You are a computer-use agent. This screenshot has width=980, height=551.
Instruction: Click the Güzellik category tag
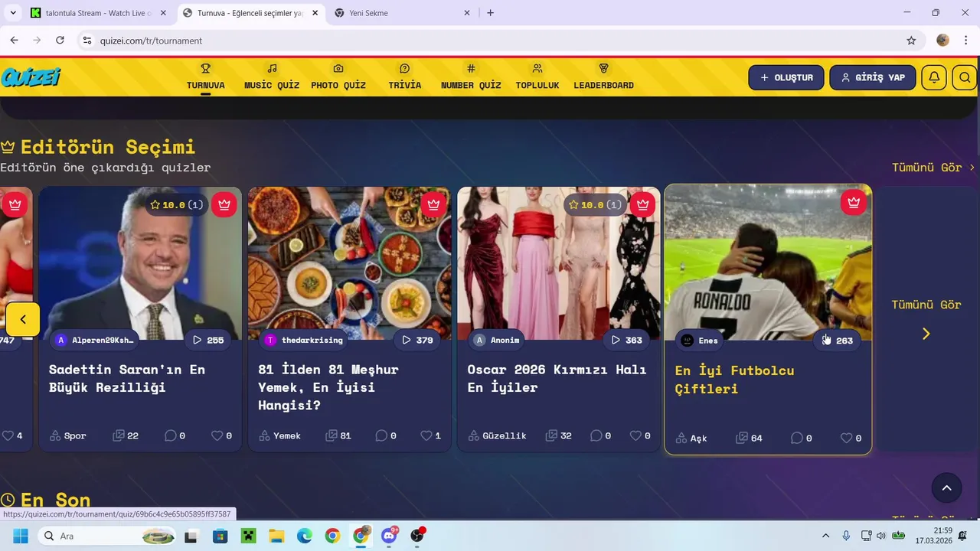(497, 435)
